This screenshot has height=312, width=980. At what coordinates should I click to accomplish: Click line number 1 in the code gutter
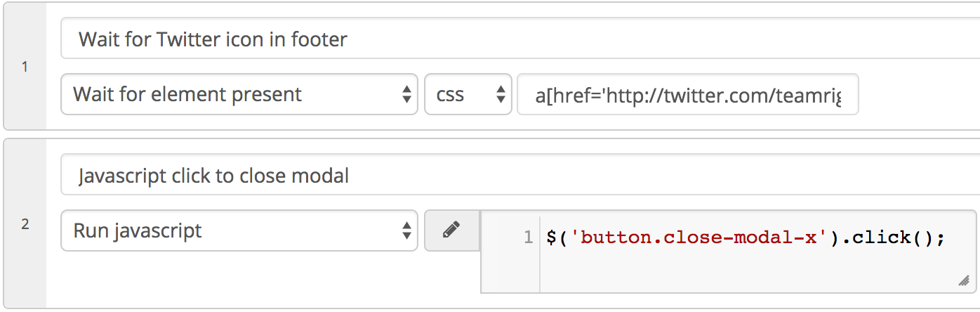coord(529,238)
